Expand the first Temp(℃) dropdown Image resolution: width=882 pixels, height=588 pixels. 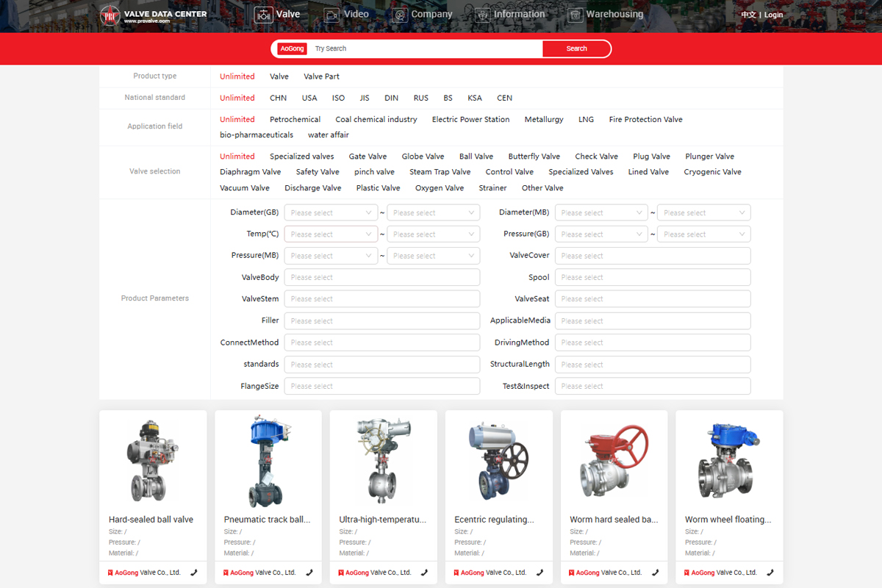[331, 234]
